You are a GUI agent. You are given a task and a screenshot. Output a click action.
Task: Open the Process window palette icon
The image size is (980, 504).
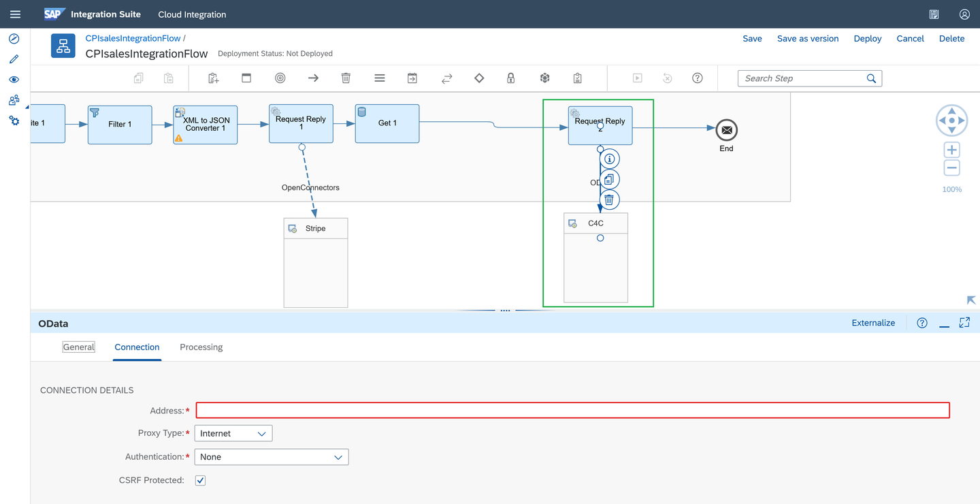pos(246,78)
